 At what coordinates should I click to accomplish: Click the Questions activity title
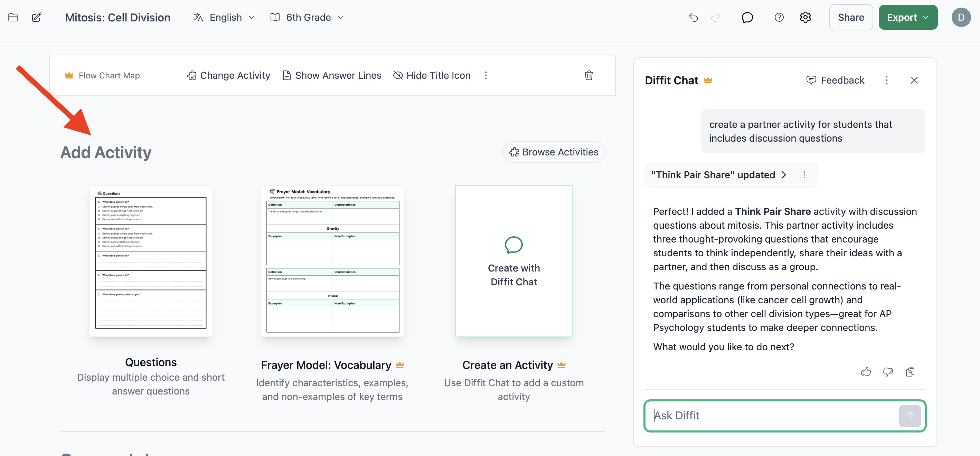pos(151,362)
